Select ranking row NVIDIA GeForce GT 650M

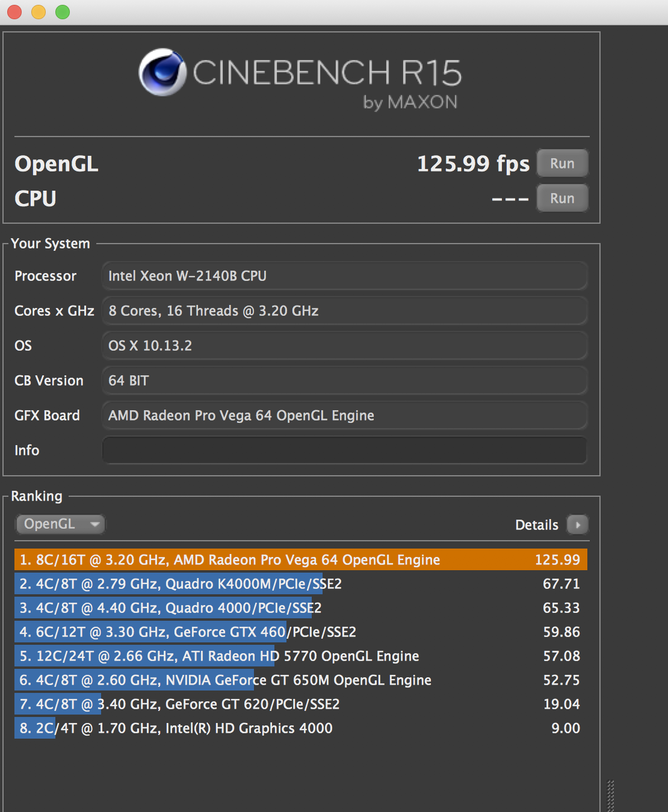pyautogui.click(x=301, y=680)
